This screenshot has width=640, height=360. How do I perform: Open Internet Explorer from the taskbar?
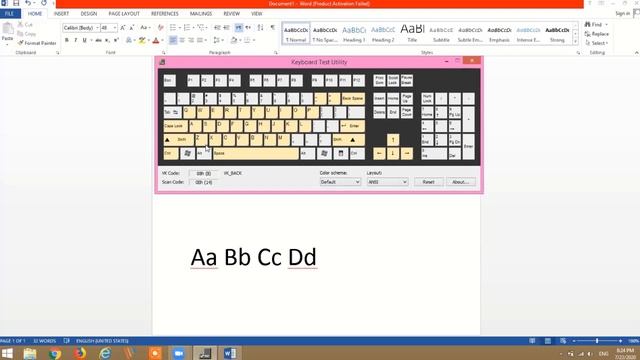pos(105,353)
